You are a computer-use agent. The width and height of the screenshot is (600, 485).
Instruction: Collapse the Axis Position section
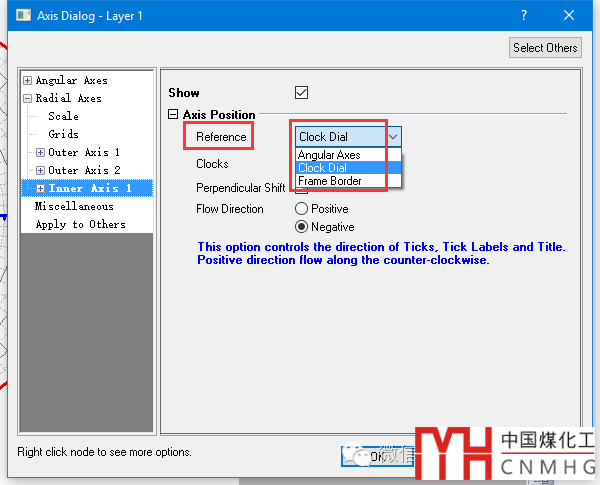pyautogui.click(x=173, y=115)
